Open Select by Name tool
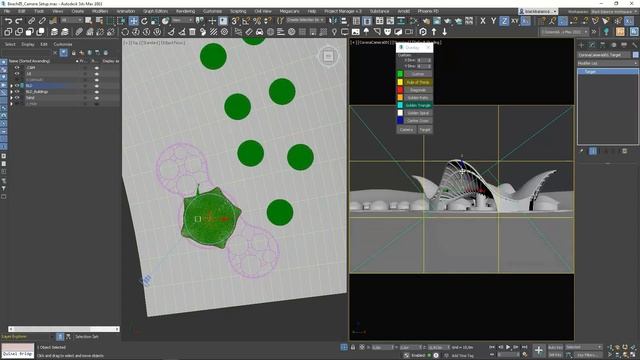640x360 pixels. [x=99, y=20]
